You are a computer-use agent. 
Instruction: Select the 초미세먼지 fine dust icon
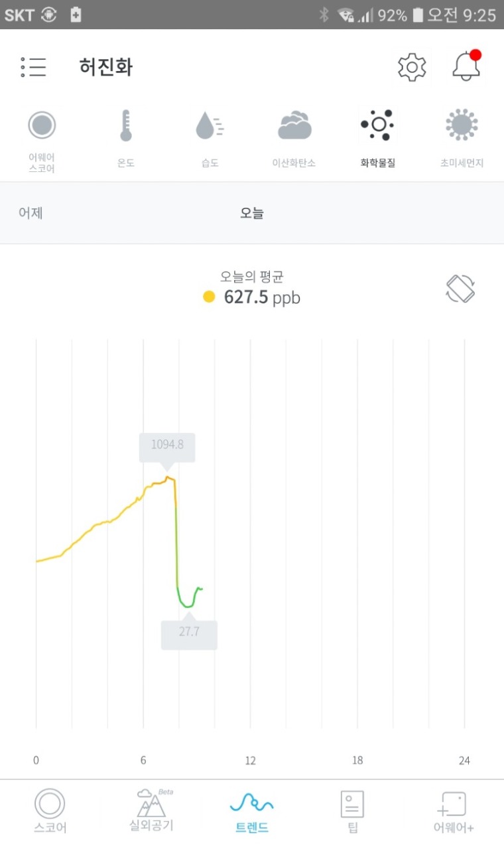tap(462, 125)
